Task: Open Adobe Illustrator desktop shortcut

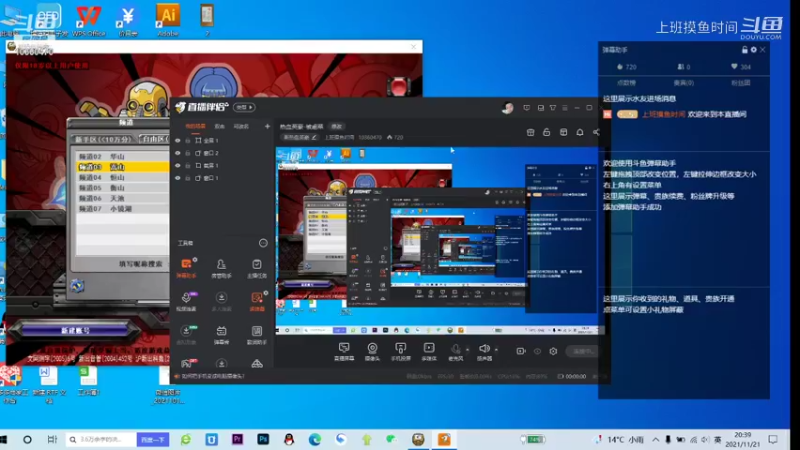Action: [167, 20]
